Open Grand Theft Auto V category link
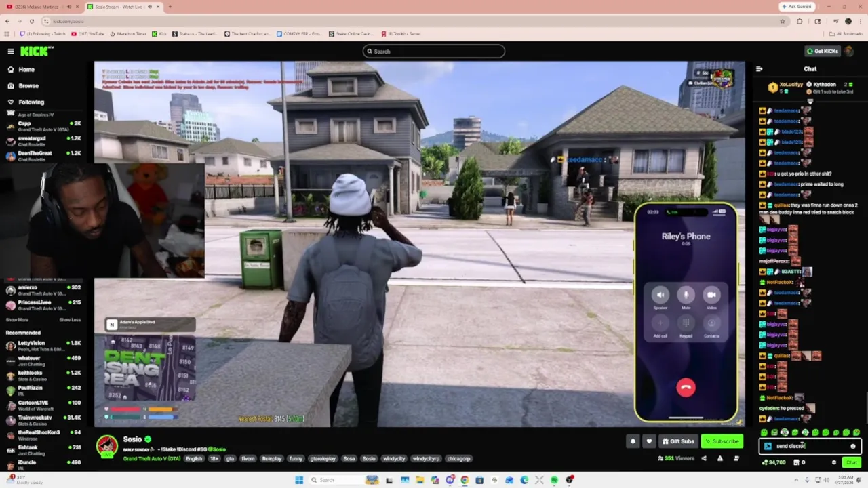The width and height of the screenshot is (868, 488). tap(151, 459)
